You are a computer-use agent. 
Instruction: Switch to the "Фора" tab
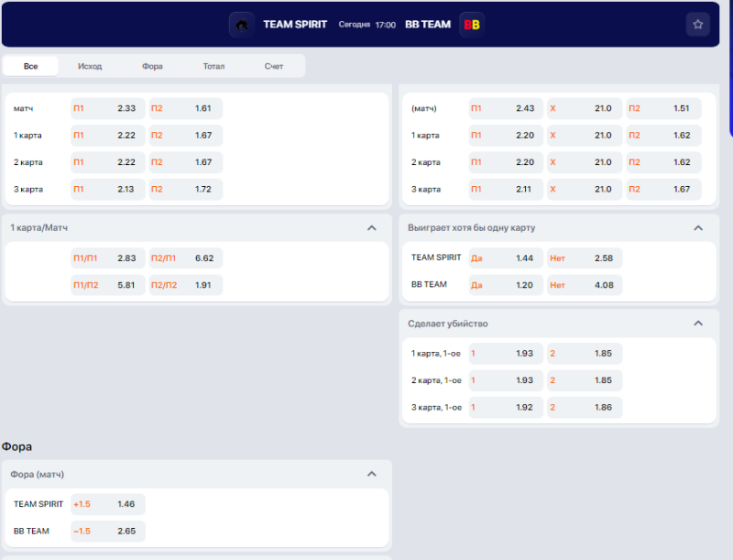(152, 66)
